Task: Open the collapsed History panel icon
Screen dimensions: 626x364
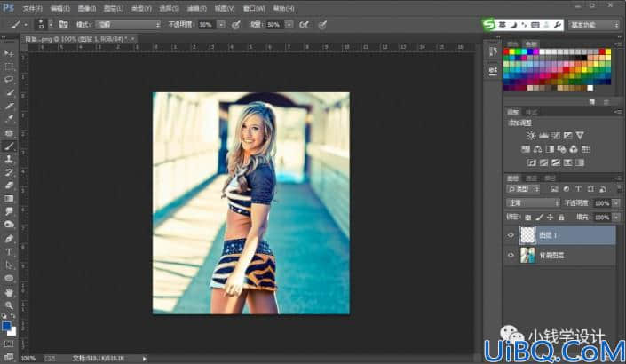Action: tap(493, 51)
